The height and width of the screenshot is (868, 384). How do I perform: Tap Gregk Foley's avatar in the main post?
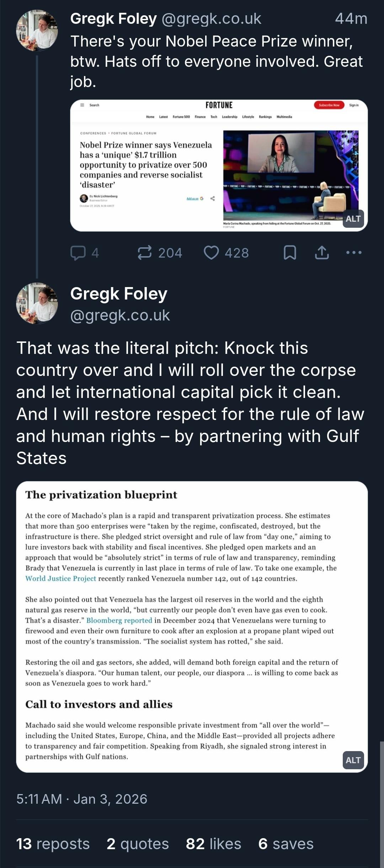coord(37,303)
